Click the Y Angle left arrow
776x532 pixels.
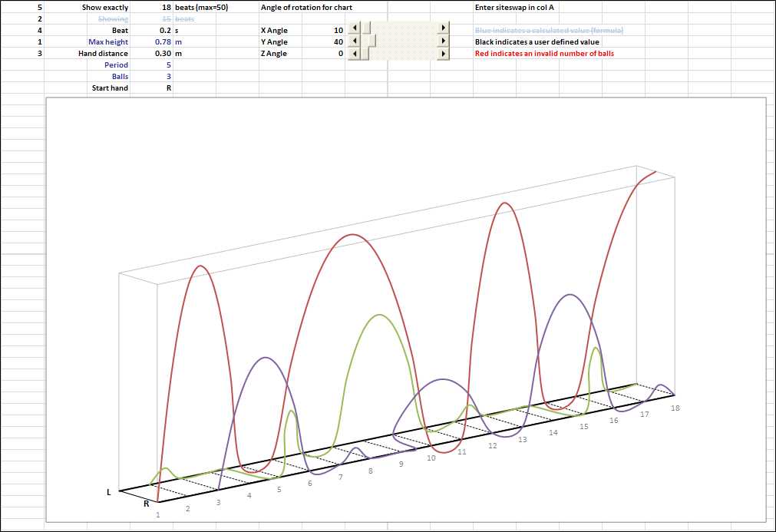coord(355,41)
